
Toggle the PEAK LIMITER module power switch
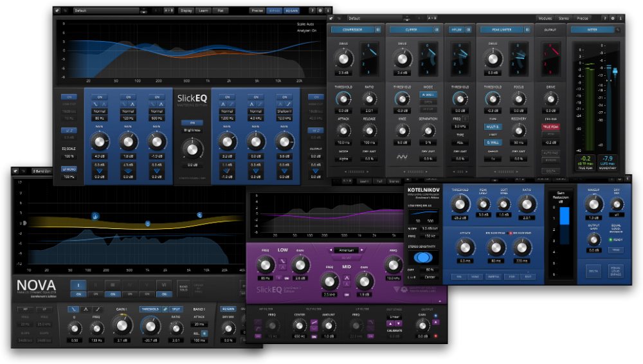click(527, 30)
